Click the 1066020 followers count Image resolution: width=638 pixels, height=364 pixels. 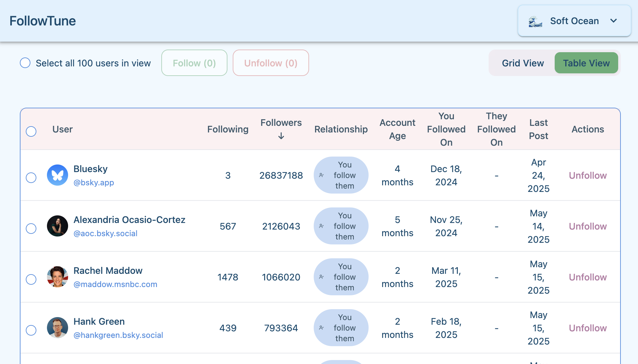281,277
